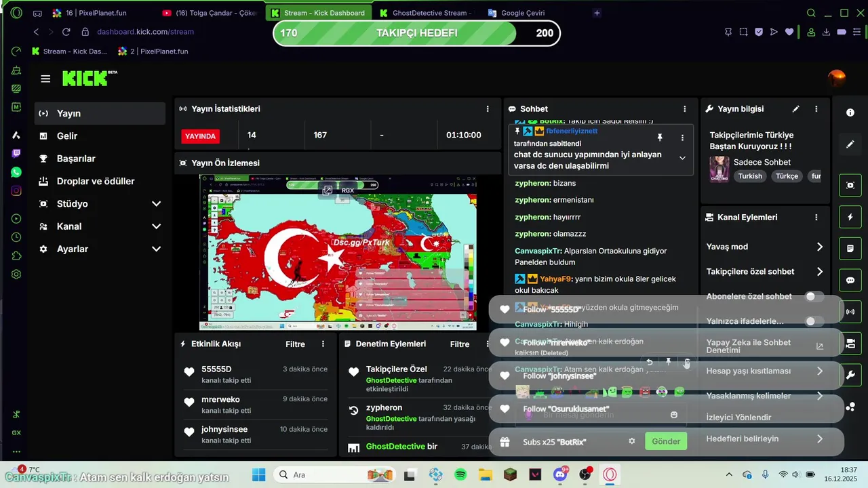This screenshot has width=868, height=488.
Task: Click the user avatar at top right
Action: tap(837, 78)
